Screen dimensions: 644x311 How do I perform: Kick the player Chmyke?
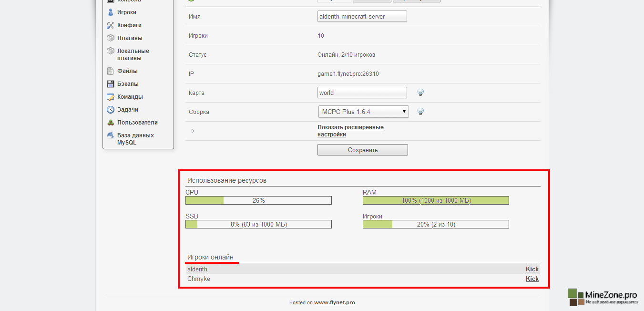tap(532, 279)
